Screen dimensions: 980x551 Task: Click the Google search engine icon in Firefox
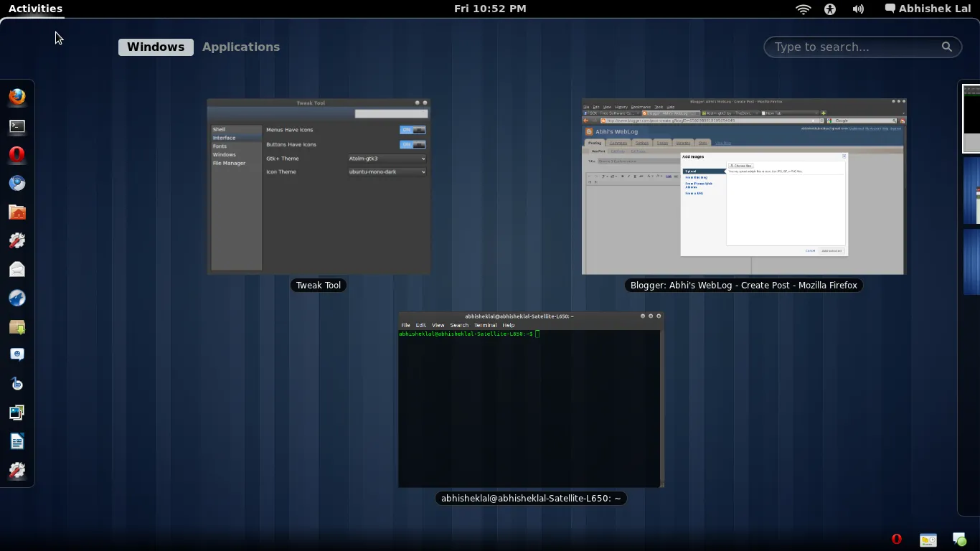829,121
